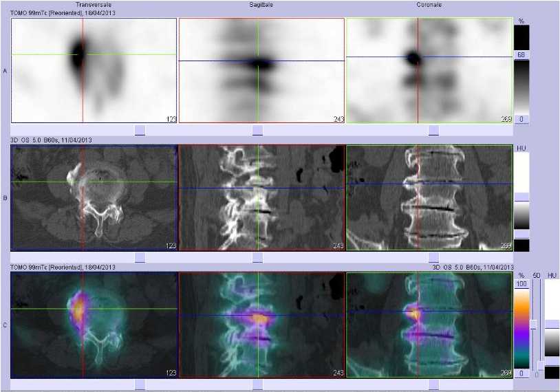Screen dimensions: 560x392
Task: Select the transversal SPECT image in row A
Action: click(x=94, y=70)
